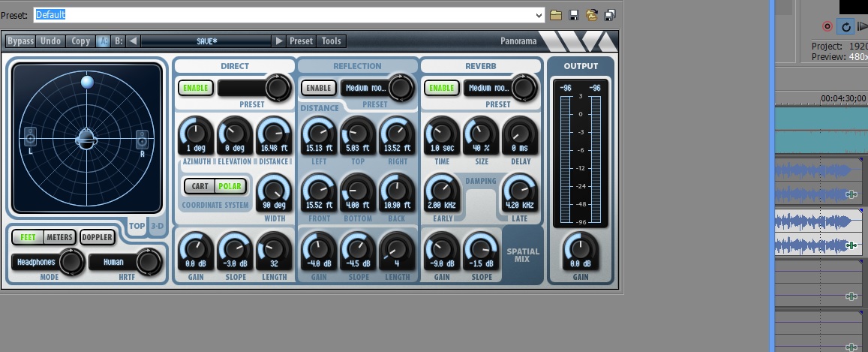This screenshot has width=868, height=352.
Task: Click the Copy button
Action: click(81, 41)
